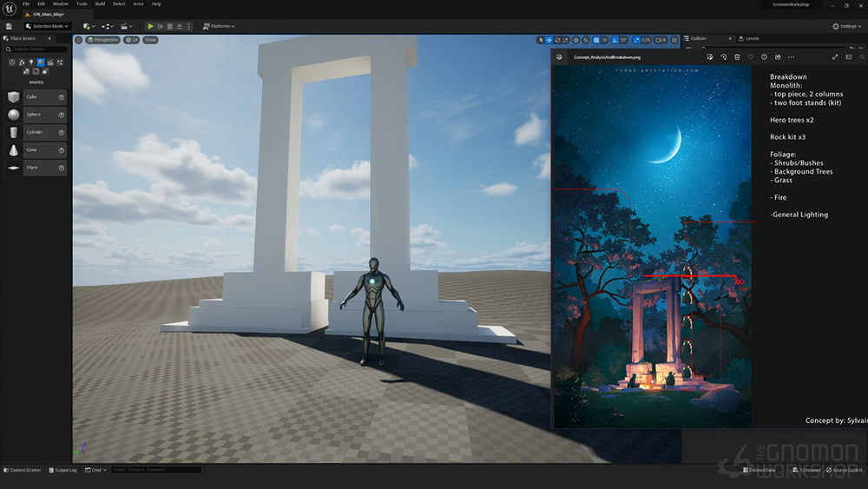Open the Lit view mode dropdown
This screenshot has width=868, height=489.
pyautogui.click(x=132, y=40)
